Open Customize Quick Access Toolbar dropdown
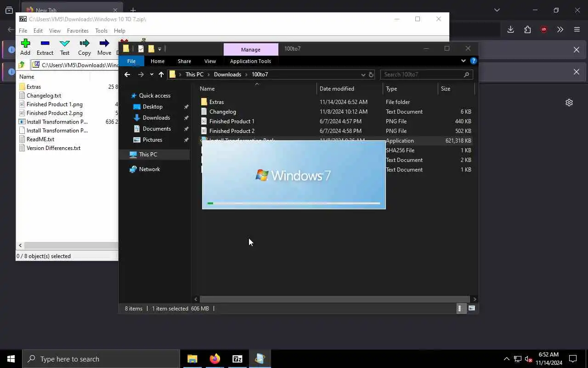Image resolution: width=588 pixels, height=368 pixels. 159,49
